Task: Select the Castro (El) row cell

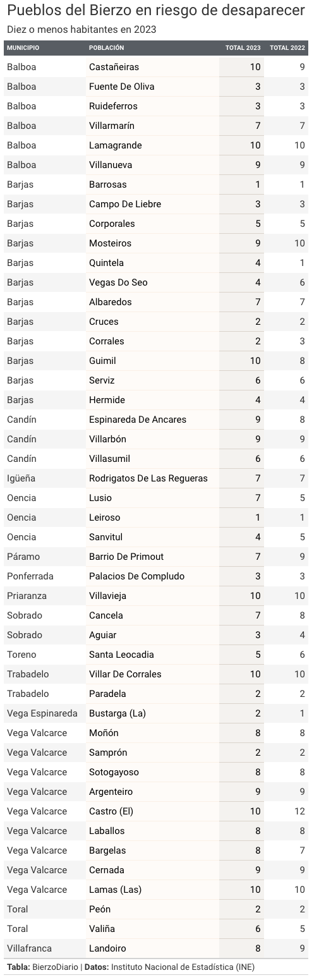Action: click(x=111, y=811)
